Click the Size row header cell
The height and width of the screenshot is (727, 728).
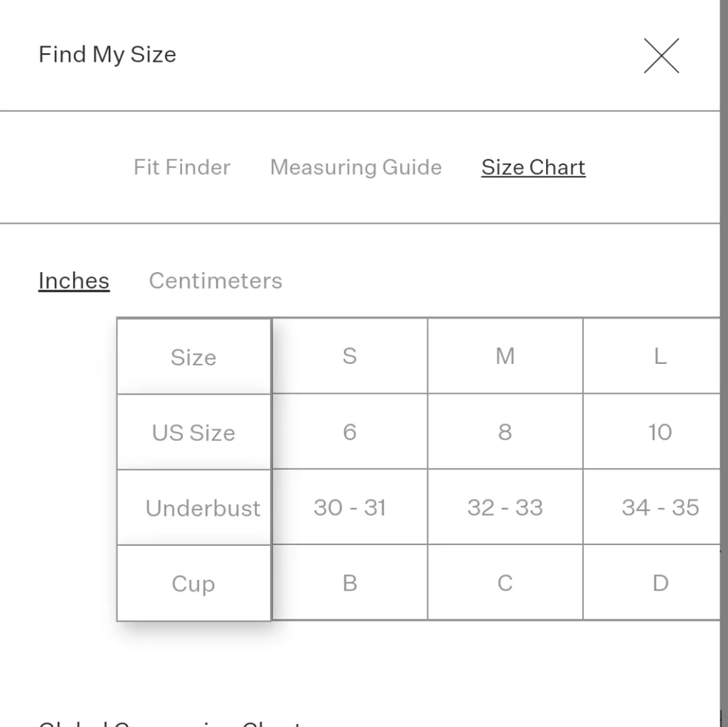click(194, 357)
